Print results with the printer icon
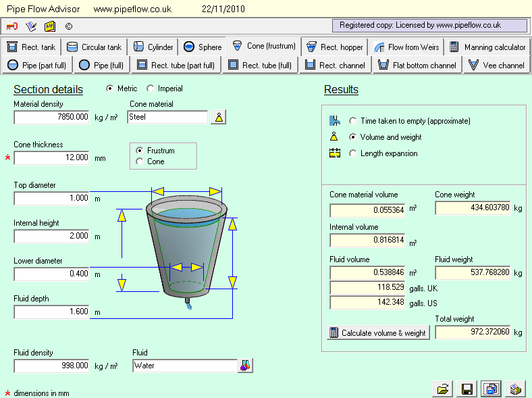This screenshot has height=398, width=532. point(514,389)
